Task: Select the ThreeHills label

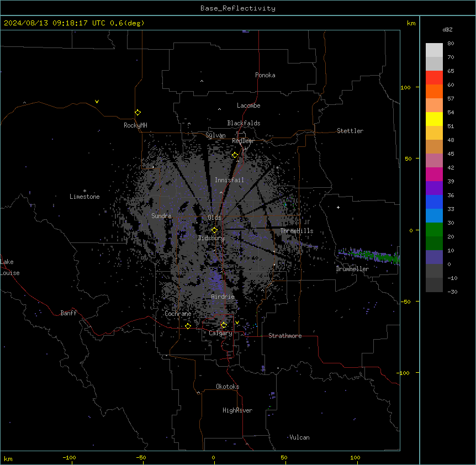Action: [297, 231]
